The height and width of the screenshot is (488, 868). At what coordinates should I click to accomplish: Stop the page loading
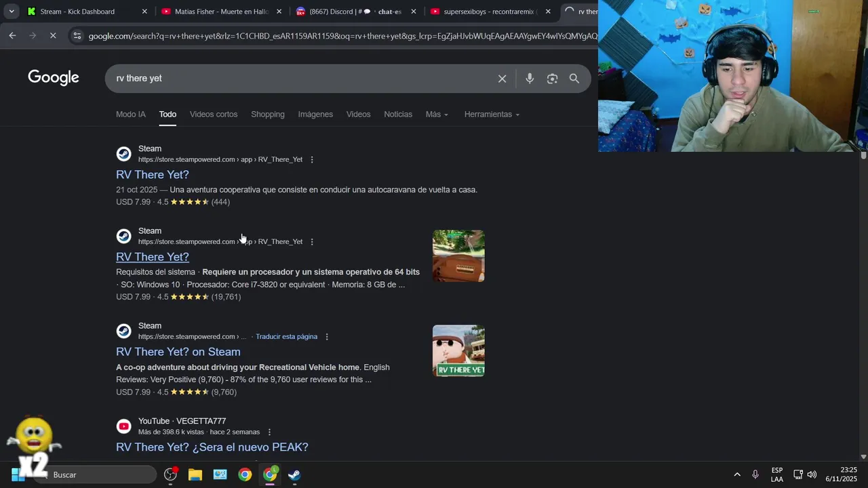(53, 35)
